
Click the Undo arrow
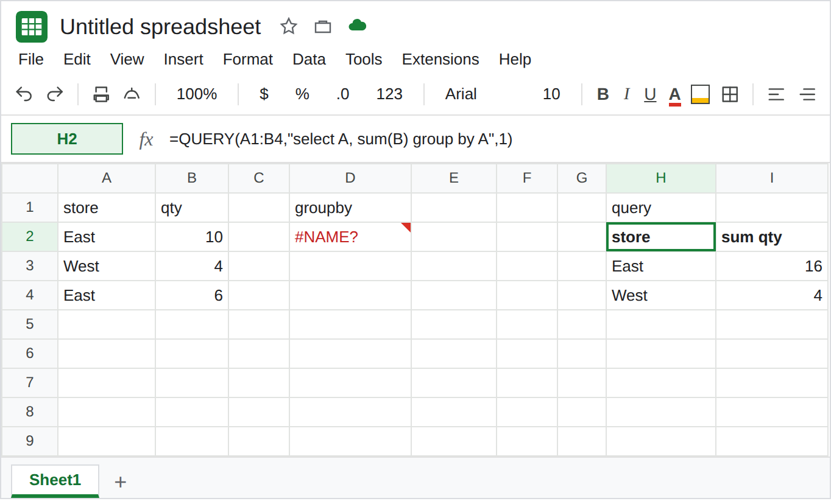coord(24,94)
